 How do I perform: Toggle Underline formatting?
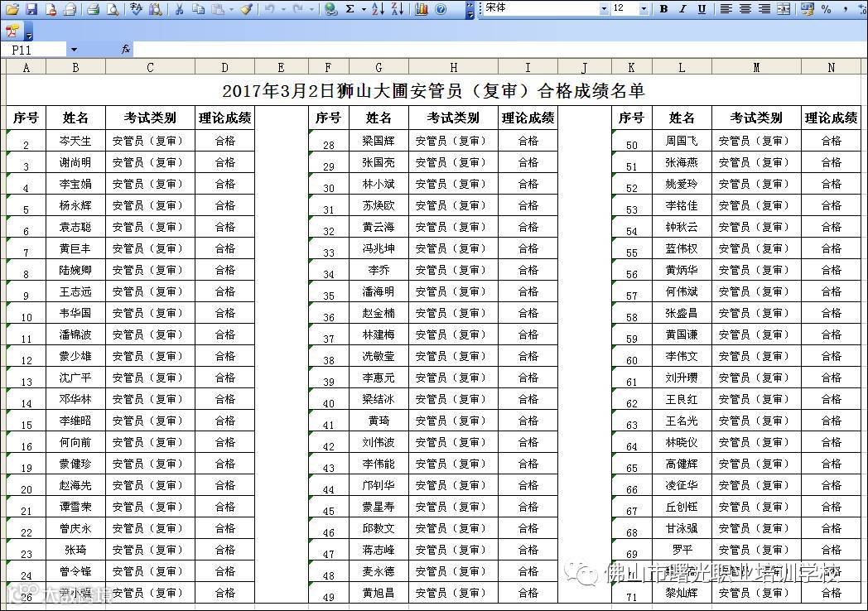pyautogui.click(x=702, y=9)
